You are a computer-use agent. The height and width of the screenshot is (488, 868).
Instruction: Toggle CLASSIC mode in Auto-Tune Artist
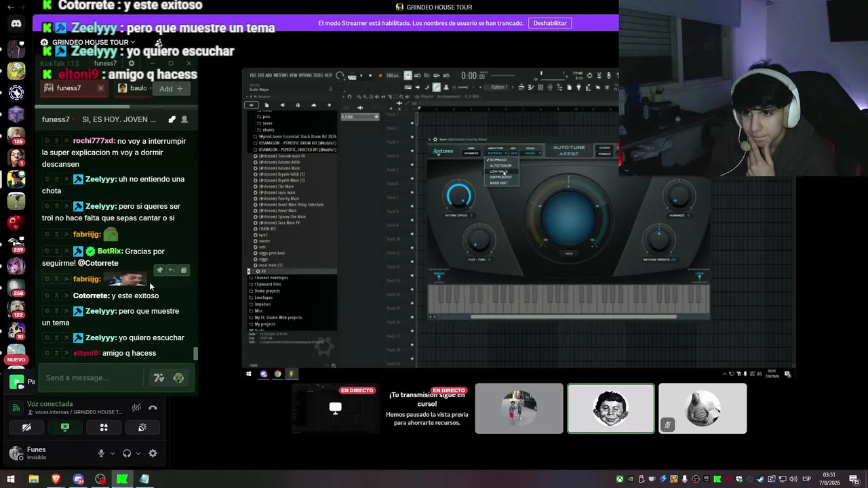(604, 148)
